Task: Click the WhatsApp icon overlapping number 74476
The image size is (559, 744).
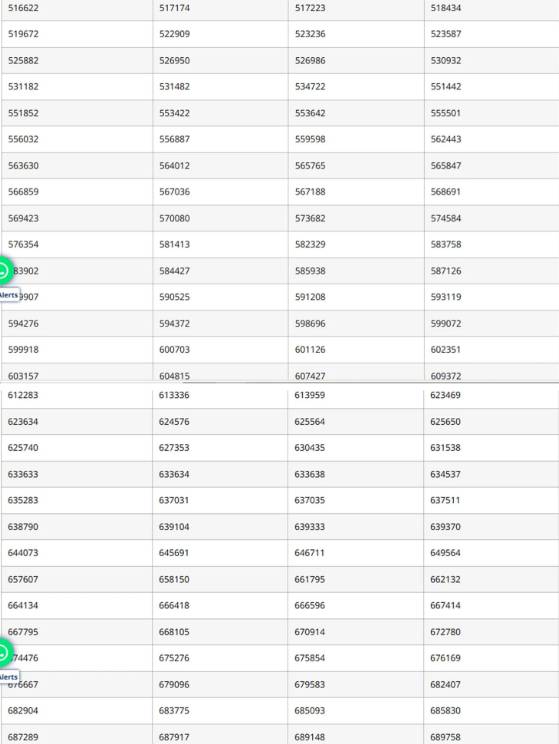Action: click(x=4, y=652)
